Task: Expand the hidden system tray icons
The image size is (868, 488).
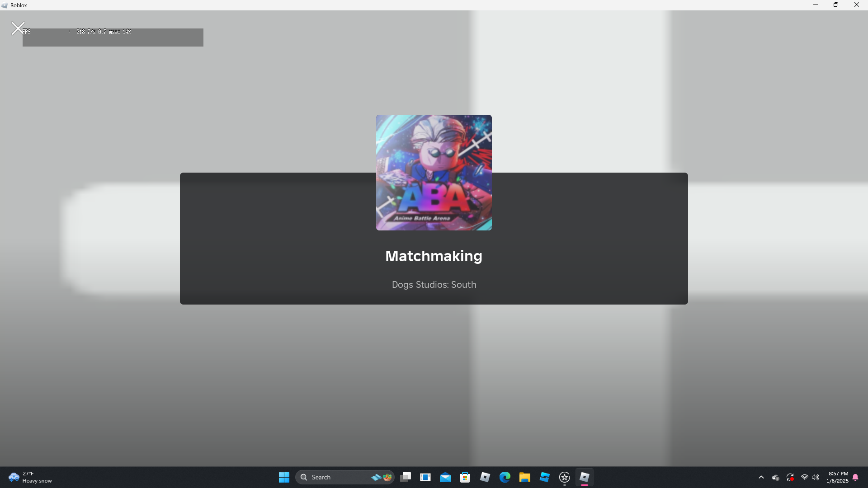Action: coord(761,477)
